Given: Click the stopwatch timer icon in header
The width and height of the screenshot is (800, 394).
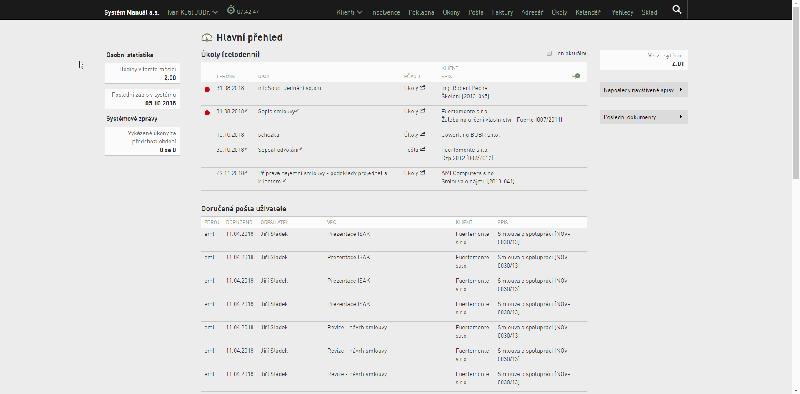Looking at the screenshot, I should (231, 9).
